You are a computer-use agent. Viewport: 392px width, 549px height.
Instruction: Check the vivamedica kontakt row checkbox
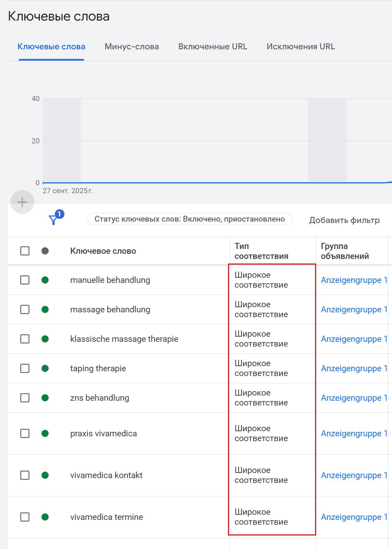tap(25, 475)
